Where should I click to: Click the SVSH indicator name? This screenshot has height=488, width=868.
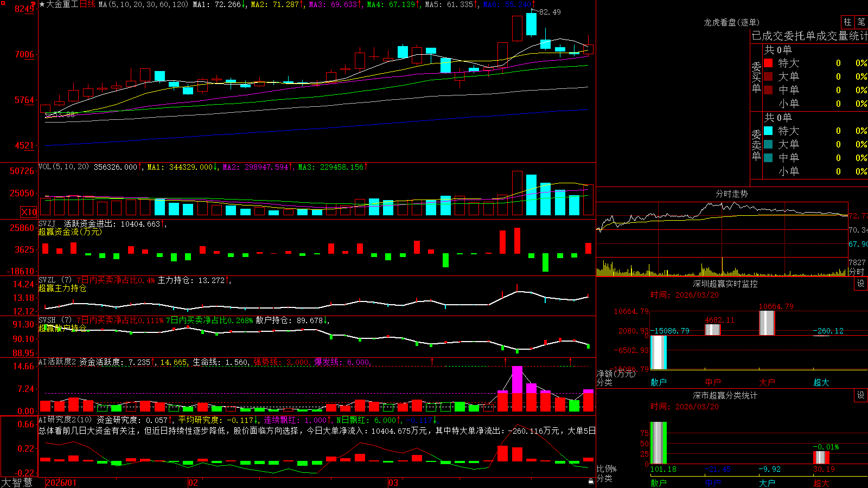tap(47, 320)
